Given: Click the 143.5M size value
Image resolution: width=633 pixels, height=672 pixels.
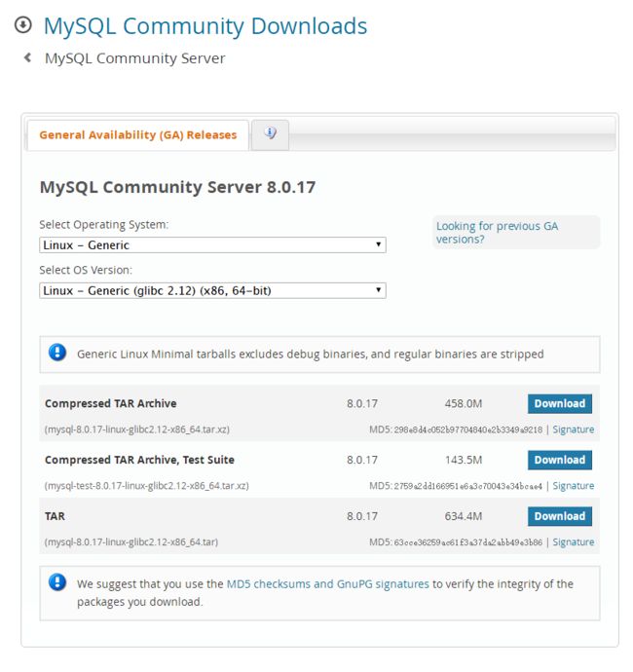Looking at the screenshot, I should (464, 460).
